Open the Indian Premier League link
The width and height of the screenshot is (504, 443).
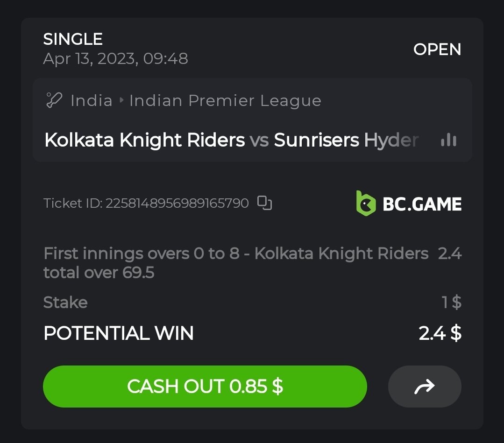[x=225, y=100]
